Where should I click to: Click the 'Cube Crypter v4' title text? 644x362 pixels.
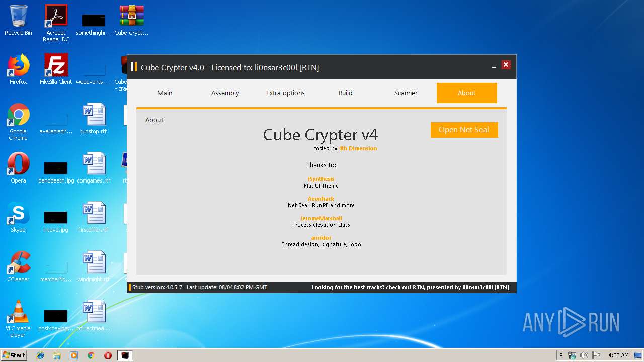(x=320, y=135)
